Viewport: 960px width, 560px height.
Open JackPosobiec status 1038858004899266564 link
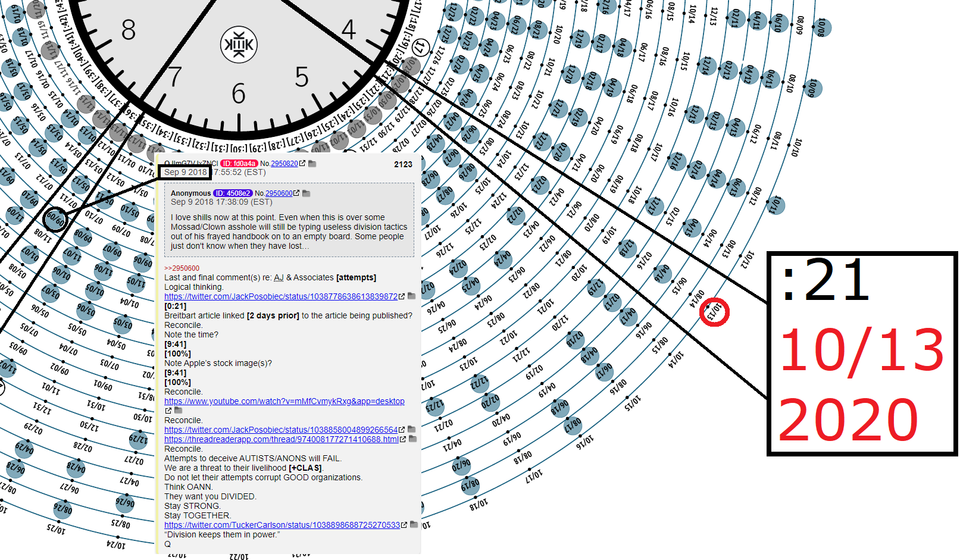click(x=281, y=430)
